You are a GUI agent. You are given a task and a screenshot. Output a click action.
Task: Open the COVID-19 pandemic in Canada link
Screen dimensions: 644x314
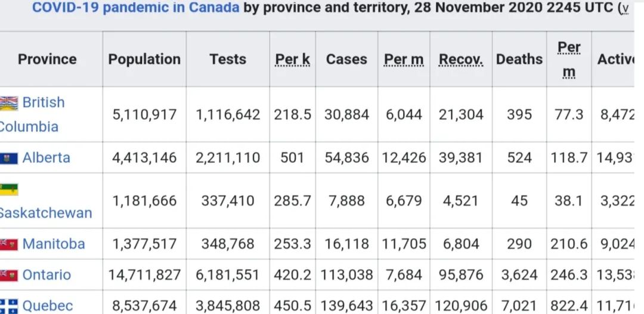pyautogui.click(x=135, y=7)
